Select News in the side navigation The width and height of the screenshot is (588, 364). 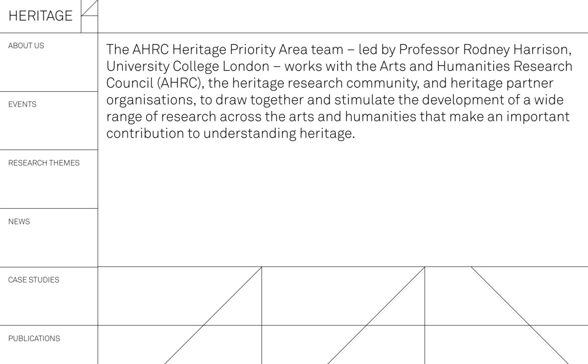coord(19,222)
